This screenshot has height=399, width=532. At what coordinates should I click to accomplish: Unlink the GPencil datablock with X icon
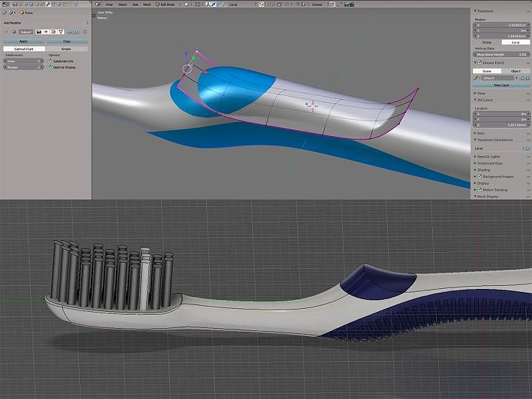tap(528, 78)
